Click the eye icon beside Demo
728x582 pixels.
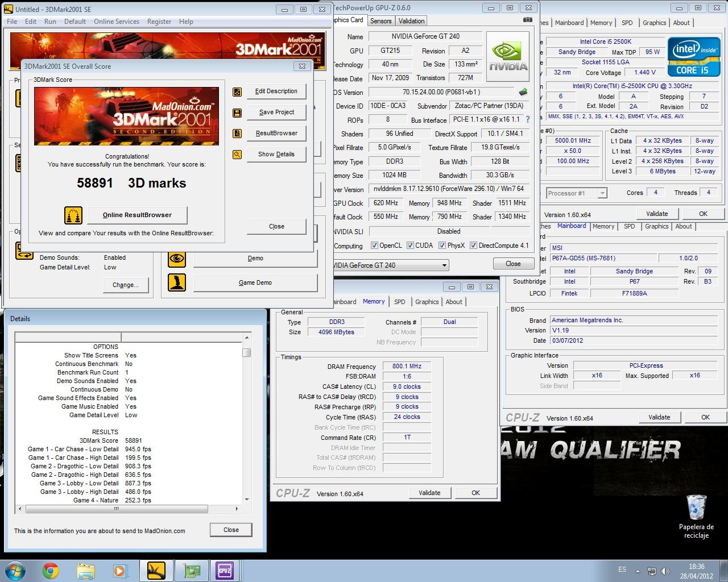coord(177,259)
